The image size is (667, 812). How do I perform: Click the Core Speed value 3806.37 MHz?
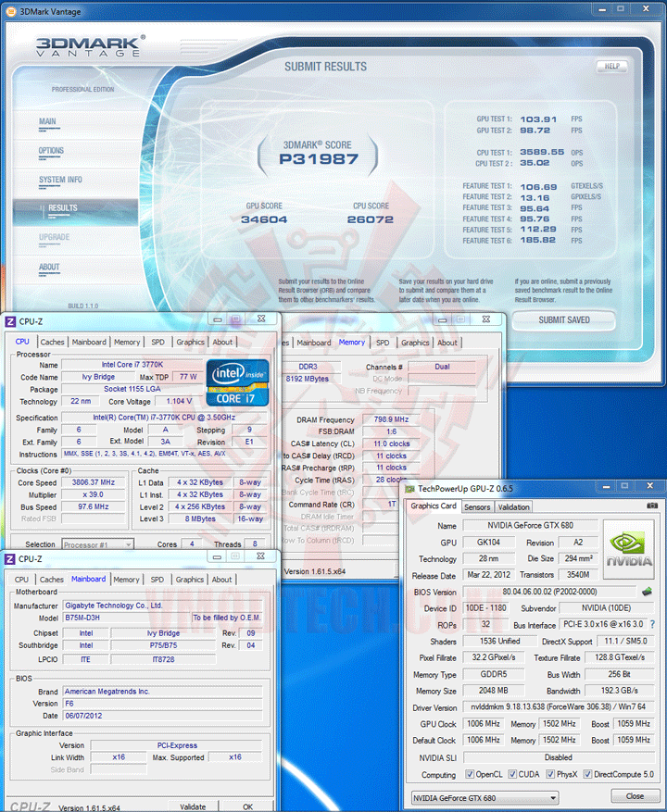94,482
